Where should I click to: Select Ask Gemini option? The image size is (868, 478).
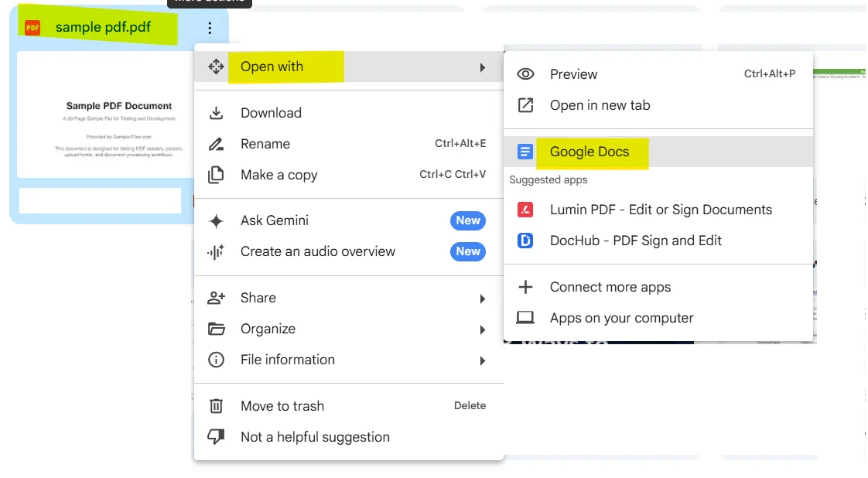pyautogui.click(x=349, y=220)
